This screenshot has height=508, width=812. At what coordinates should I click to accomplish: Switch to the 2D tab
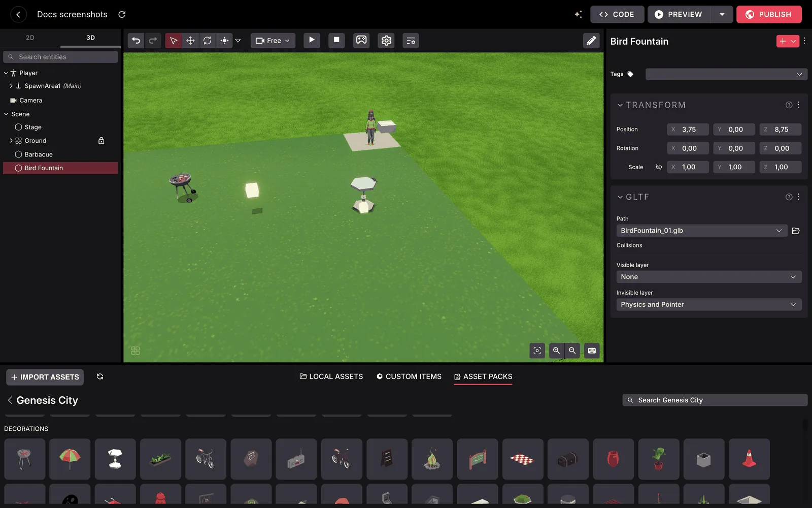click(x=30, y=38)
